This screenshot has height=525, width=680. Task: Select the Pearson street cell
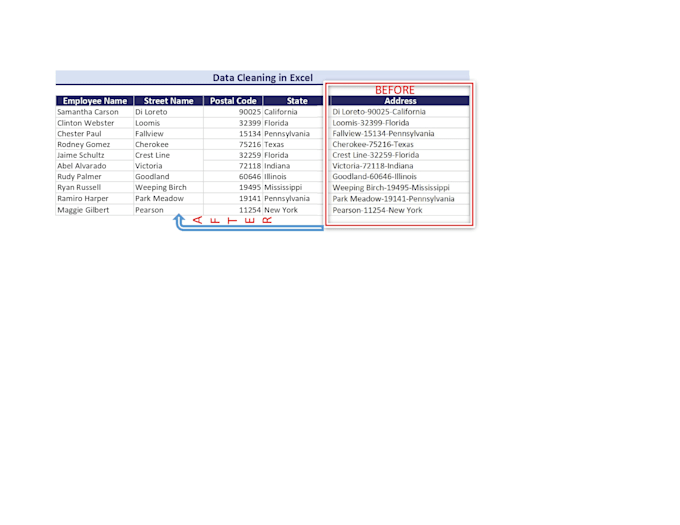(168, 210)
